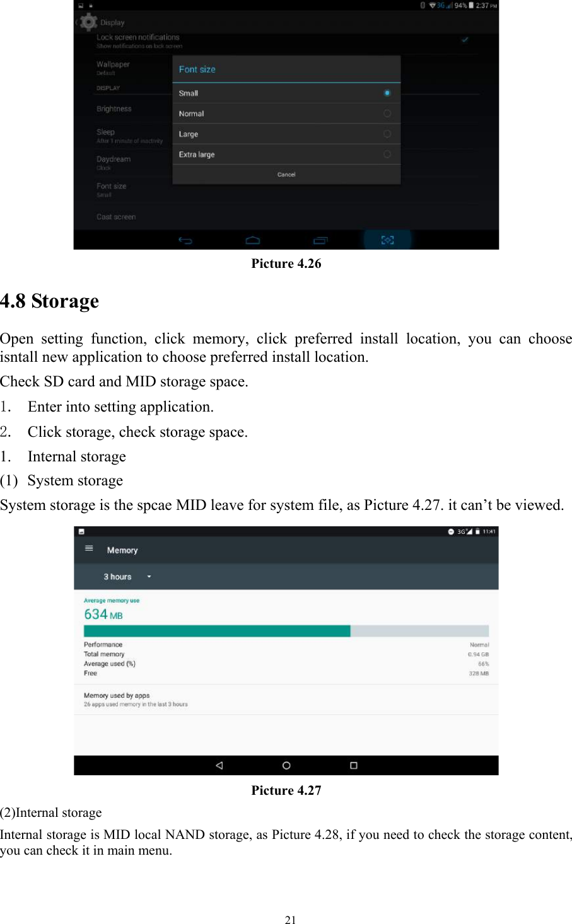
Task: Toggle Lock screen notifications checkbox
Action: (465, 40)
